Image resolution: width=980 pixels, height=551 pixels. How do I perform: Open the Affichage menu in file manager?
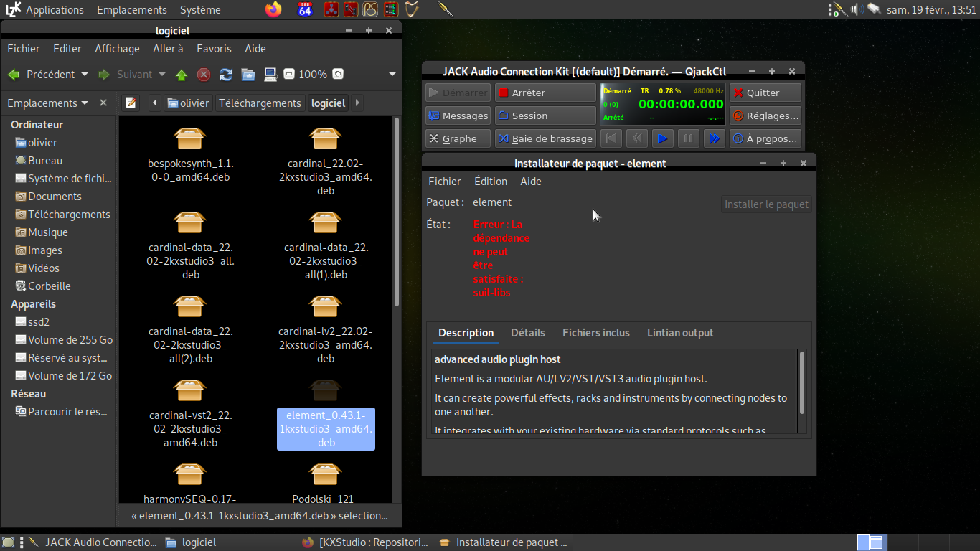pyautogui.click(x=117, y=49)
